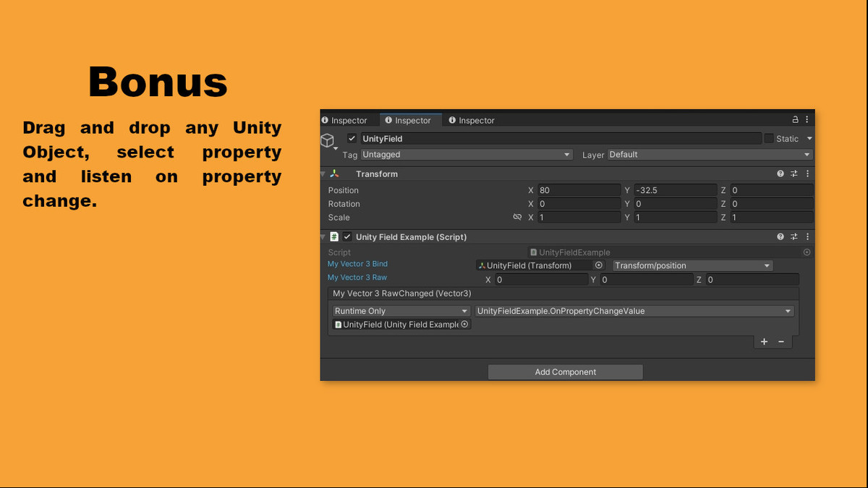Click the My Vector 3 Raw label

tap(357, 278)
